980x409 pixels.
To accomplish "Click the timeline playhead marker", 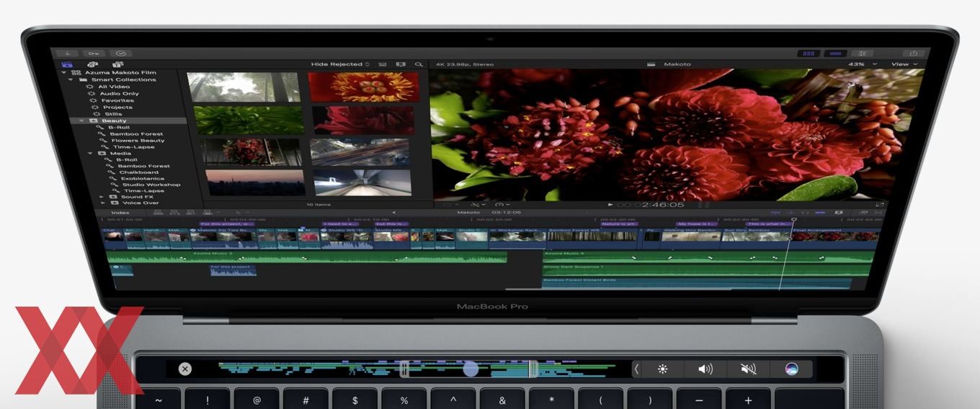I will 794,219.
